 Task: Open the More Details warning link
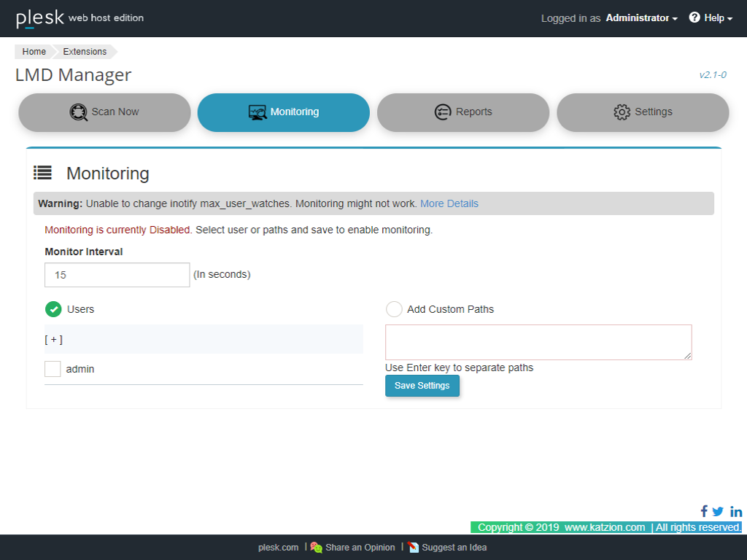[x=449, y=204]
